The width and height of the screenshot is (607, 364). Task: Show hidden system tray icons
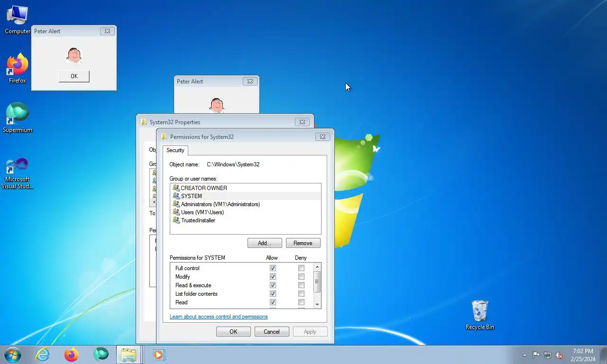pyautogui.click(x=524, y=355)
